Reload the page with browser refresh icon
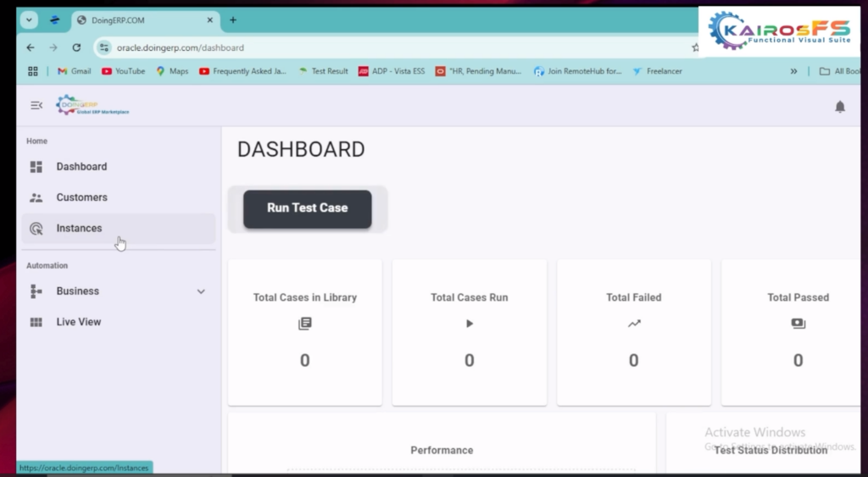 (76, 48)
